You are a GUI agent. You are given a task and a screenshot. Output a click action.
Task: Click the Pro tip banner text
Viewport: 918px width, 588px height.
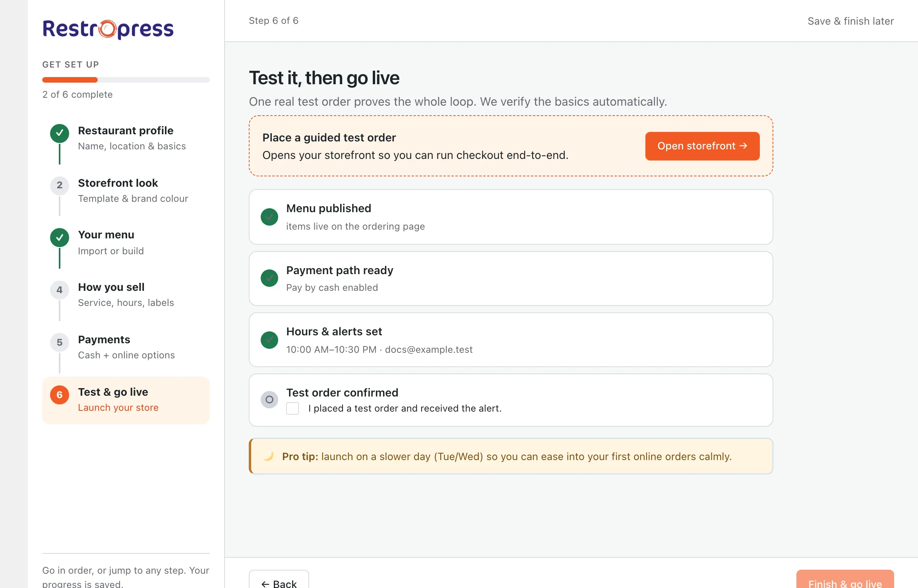pos(507,456)
